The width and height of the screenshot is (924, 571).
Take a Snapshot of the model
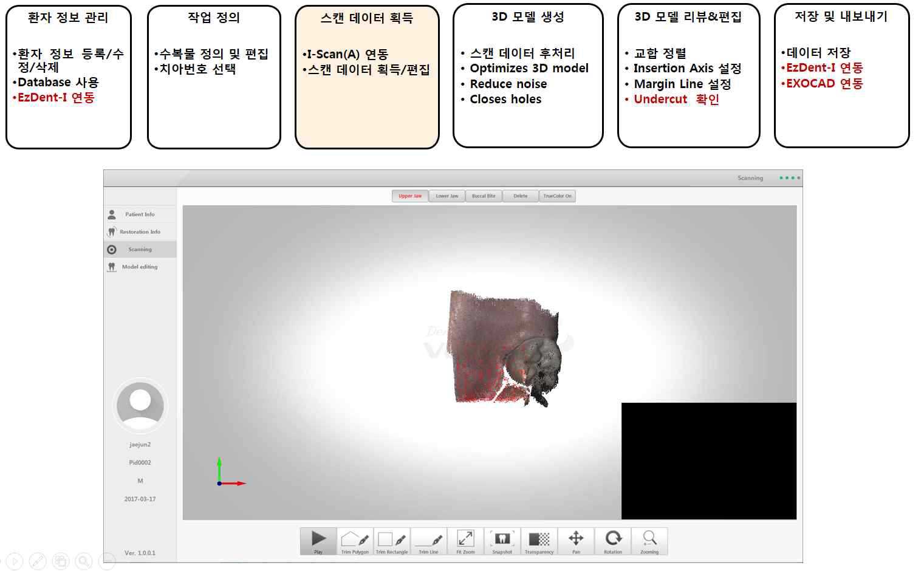point(502,541)
